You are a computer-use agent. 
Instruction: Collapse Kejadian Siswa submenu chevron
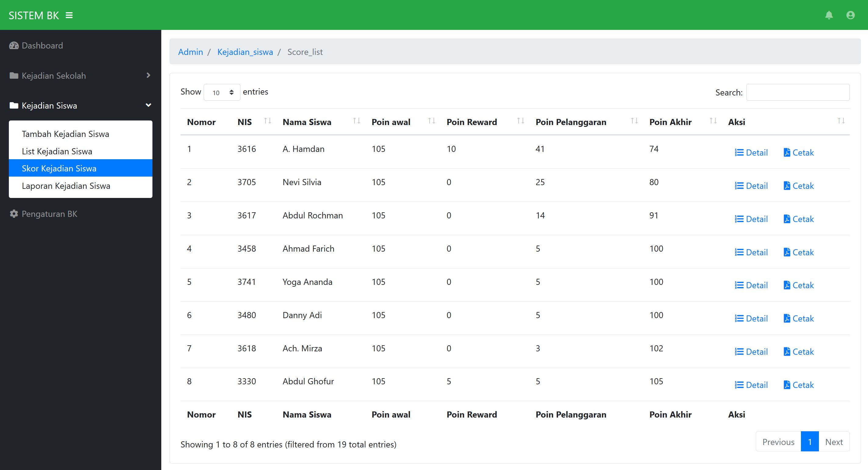(148, 105)
